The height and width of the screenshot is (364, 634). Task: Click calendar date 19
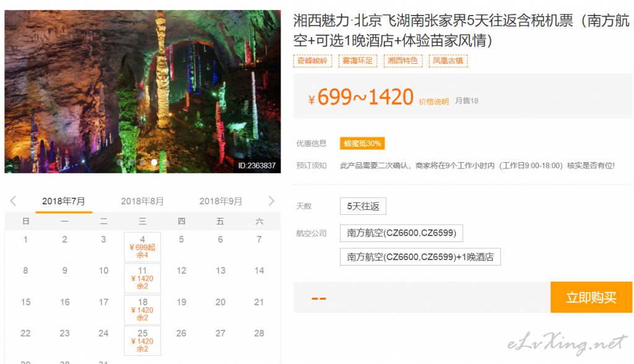pyautogui.click(x=181, y=302)
